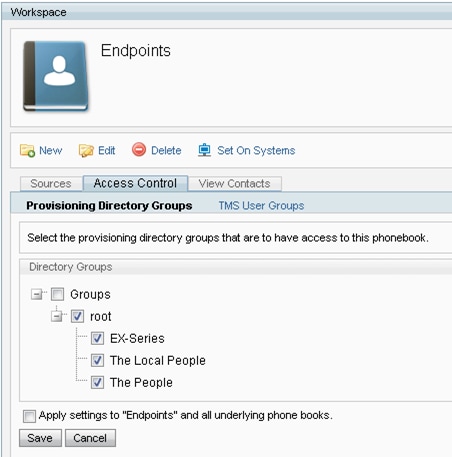Select the Access Control tab
The height and width of the screenshot is (457, 452).
point(135,183)
